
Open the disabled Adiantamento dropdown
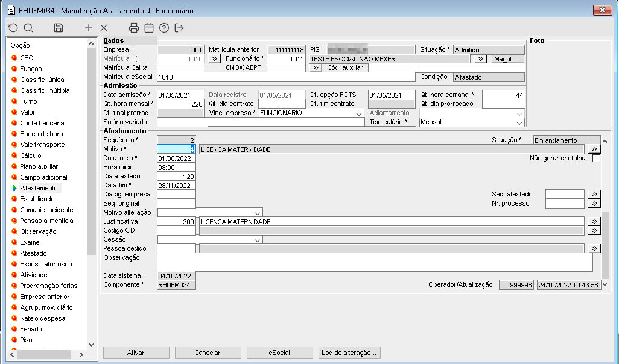pos(519,113)
